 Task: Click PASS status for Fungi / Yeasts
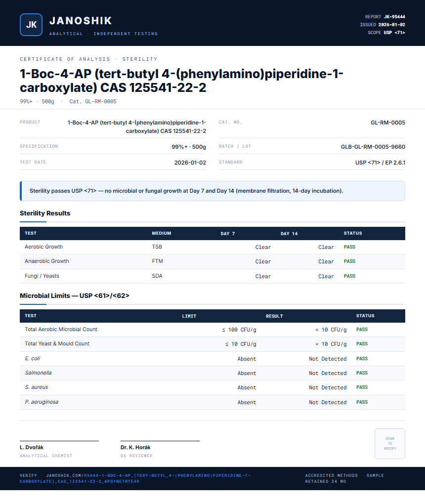[x=349, y=276]
